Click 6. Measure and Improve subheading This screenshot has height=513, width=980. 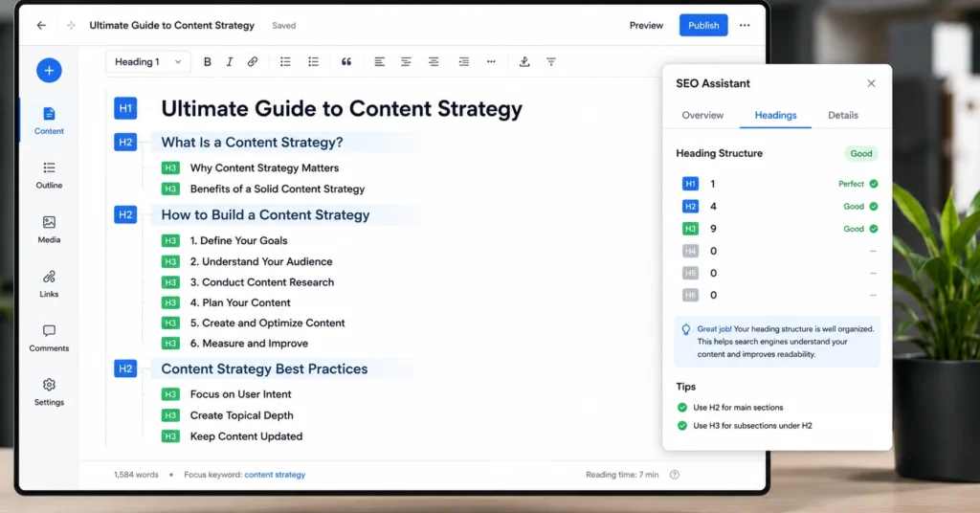pos(250,344)
